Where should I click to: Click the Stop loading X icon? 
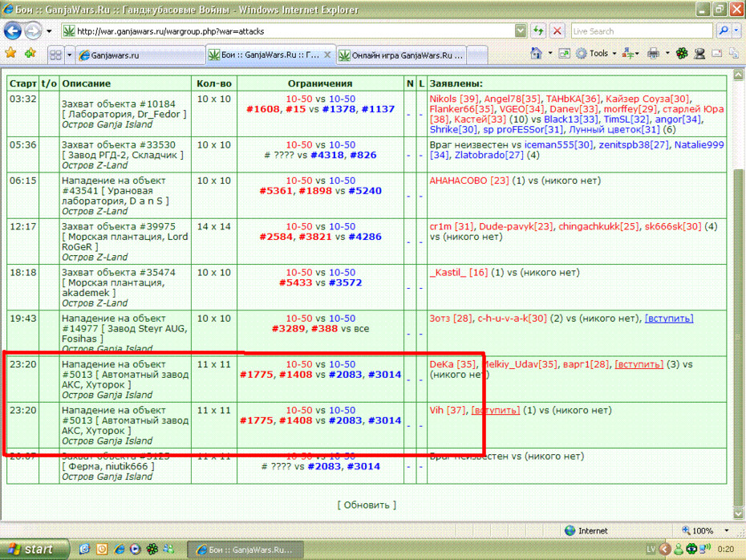[557, 31]
